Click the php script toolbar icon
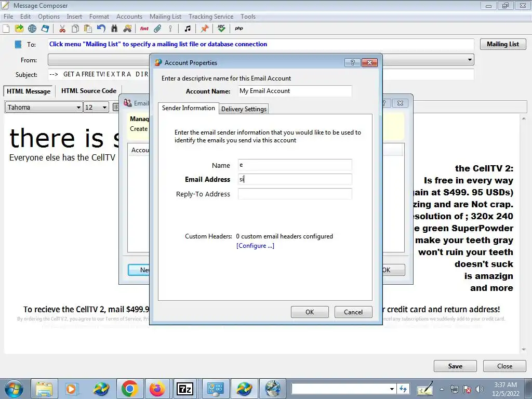Viewport: 532px width, 399px height. (x=239, y=29)
